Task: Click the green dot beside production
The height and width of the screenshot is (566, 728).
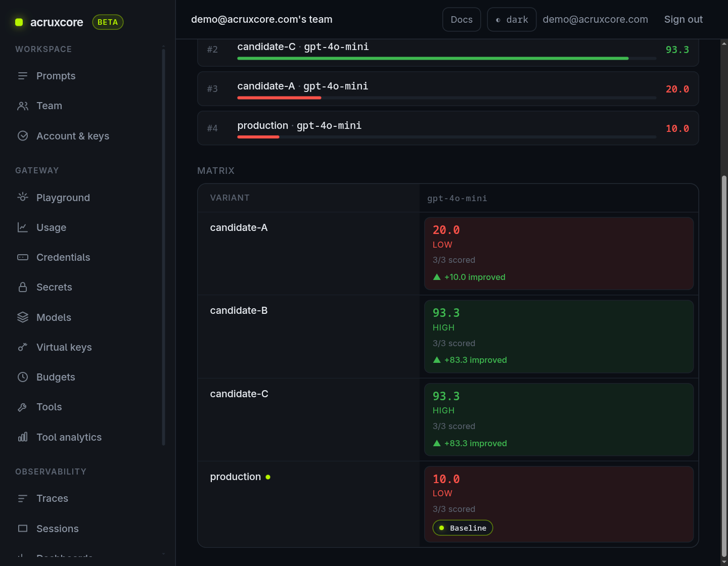Action: pyautogui.click(x=268, y=477)
